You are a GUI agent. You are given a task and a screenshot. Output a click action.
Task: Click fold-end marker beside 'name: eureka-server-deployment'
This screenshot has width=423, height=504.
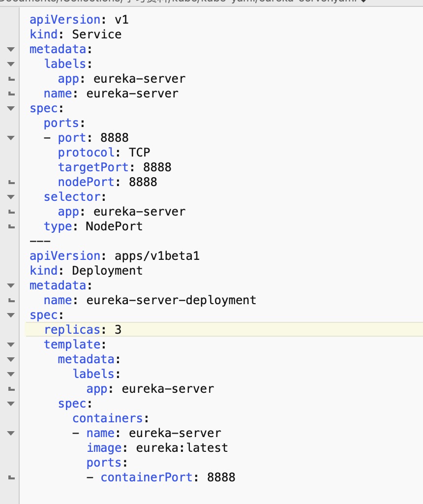[11, 301]
